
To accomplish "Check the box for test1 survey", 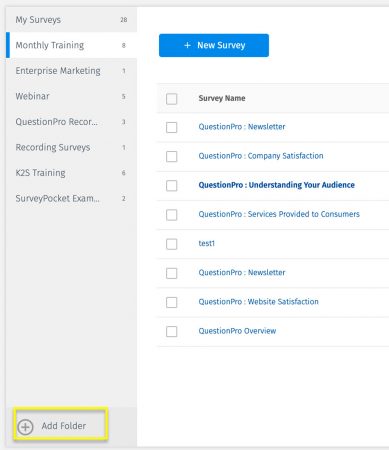I will click(x=172, y=244).
